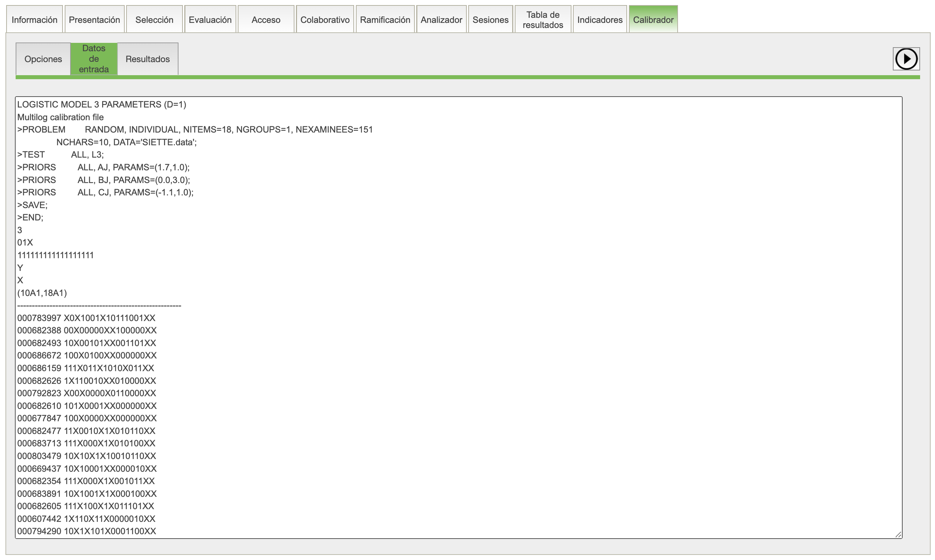
Task: Click the textarea resize handle corner
Action: click(898, 534)
